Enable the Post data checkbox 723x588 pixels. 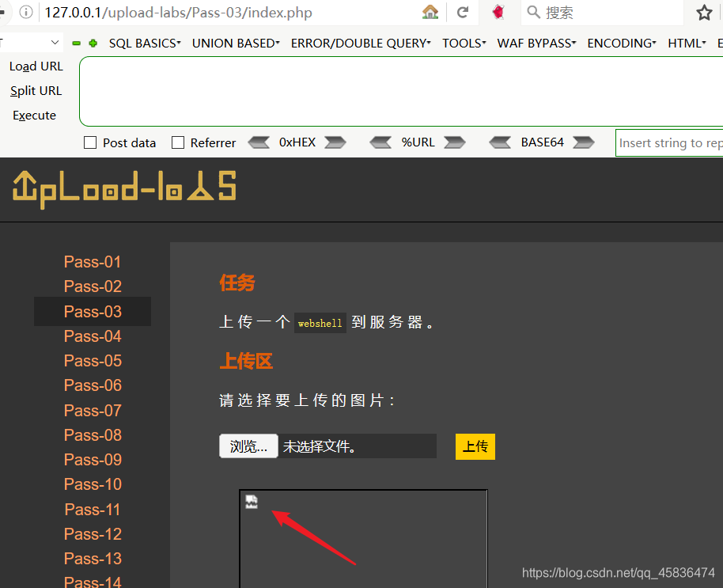click(90, 142)
